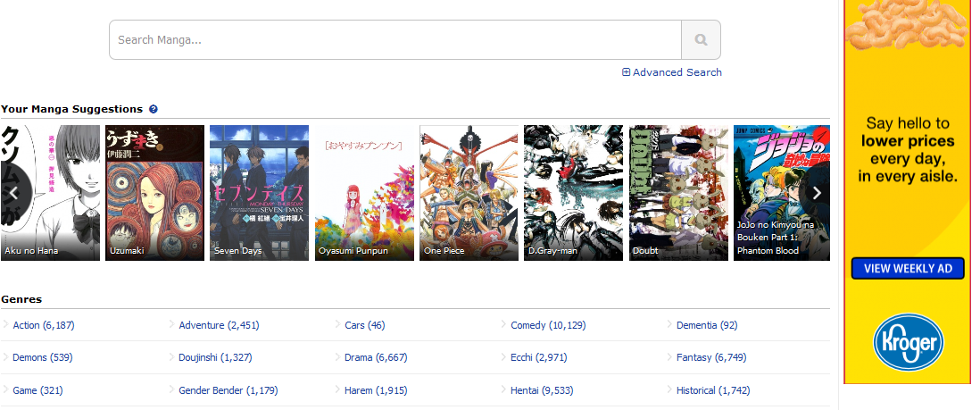Screen dimensions: 980x410
Task: Click the View Weekly Ad button
Action: 907,269
